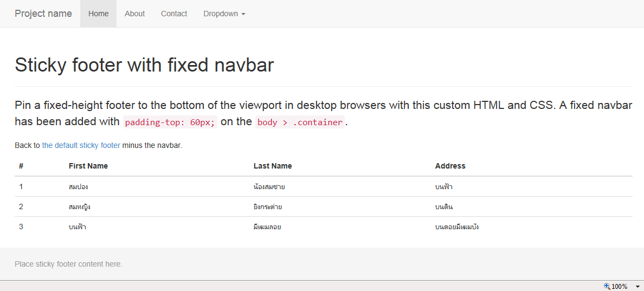Click the Last Name column header
The width and height of the screenshot is (644, 291).
tap(273, 166)
